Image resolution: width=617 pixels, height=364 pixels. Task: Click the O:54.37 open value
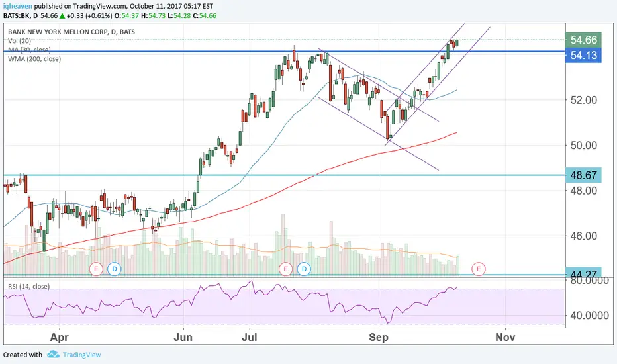pyautogui.click(x=126, y=16)
